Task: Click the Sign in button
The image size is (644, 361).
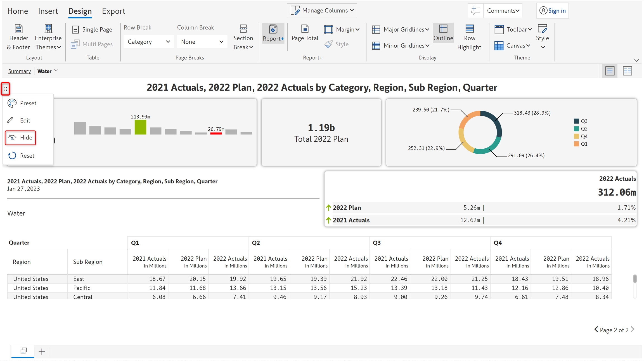Action: 552,11
